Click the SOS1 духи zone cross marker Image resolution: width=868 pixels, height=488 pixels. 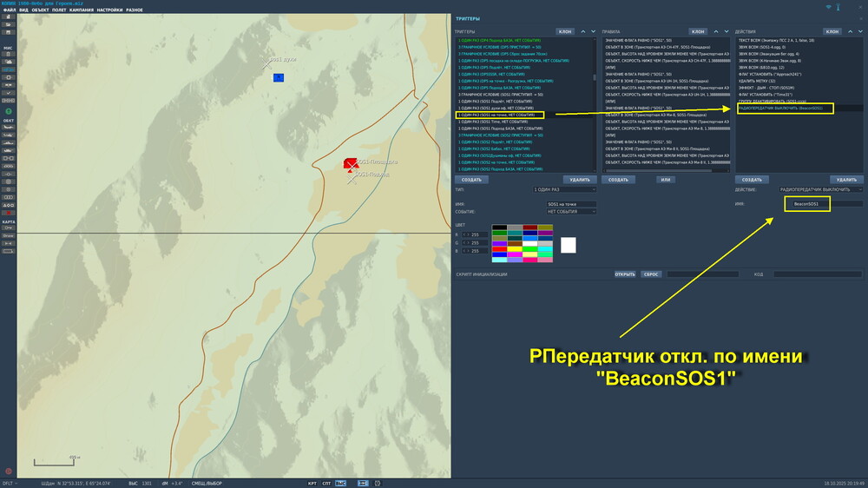click(x=266, y=63)
